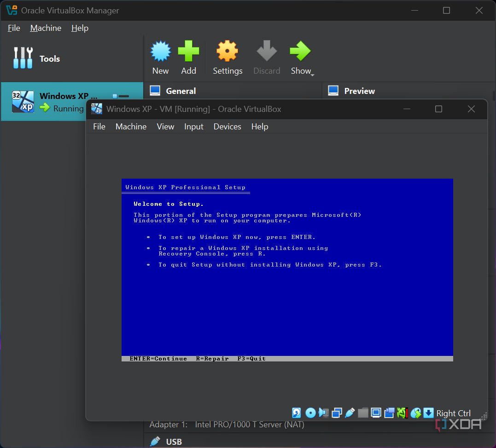Click the audio status icon
The width and height of the screenshot is (496, 448).
tap(324, 413)
